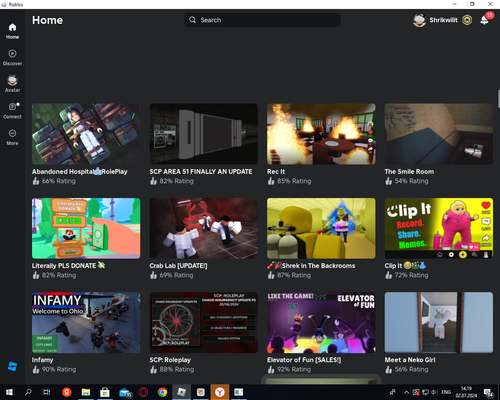
Task: Open the taskbar clock and date
Action: pyautogui.click(x=466, y=392)
